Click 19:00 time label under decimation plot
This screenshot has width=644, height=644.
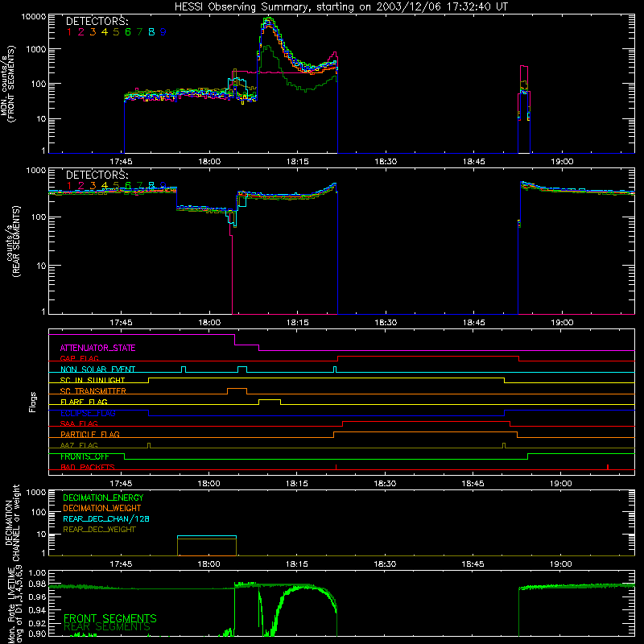click(x=560, y=564)
